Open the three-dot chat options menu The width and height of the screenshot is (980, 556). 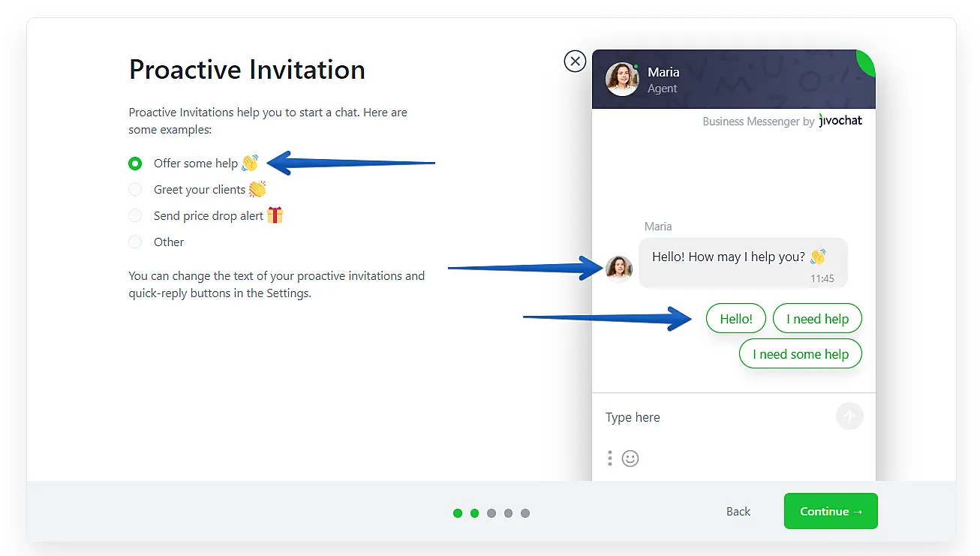610,458
